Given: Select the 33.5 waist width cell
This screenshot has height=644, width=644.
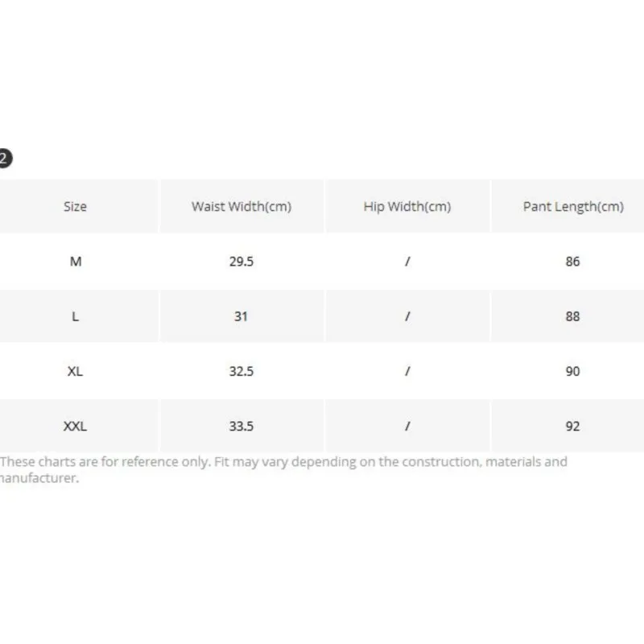Looking at the screenshot, I should tap(242, 426).
